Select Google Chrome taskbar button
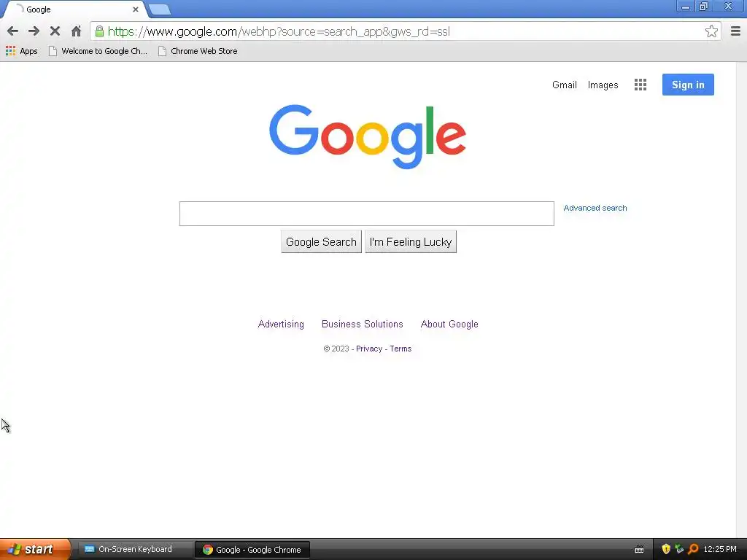 [x=252, y=550]
